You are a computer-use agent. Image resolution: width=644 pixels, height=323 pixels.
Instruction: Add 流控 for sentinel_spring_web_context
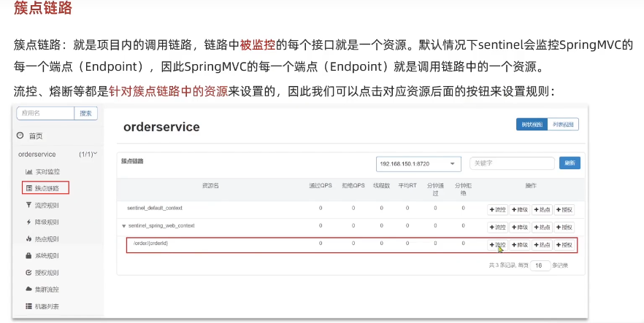pyautogui.click(x=497, y=227)
